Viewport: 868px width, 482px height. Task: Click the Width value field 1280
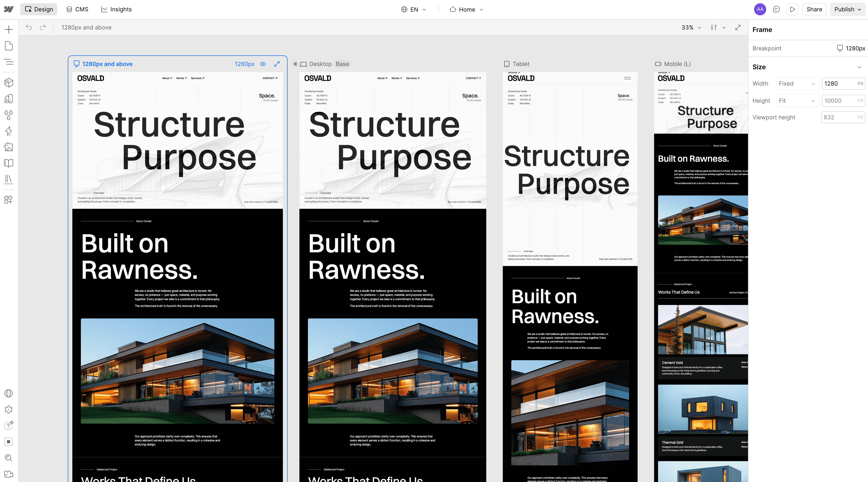pos(843,84)
